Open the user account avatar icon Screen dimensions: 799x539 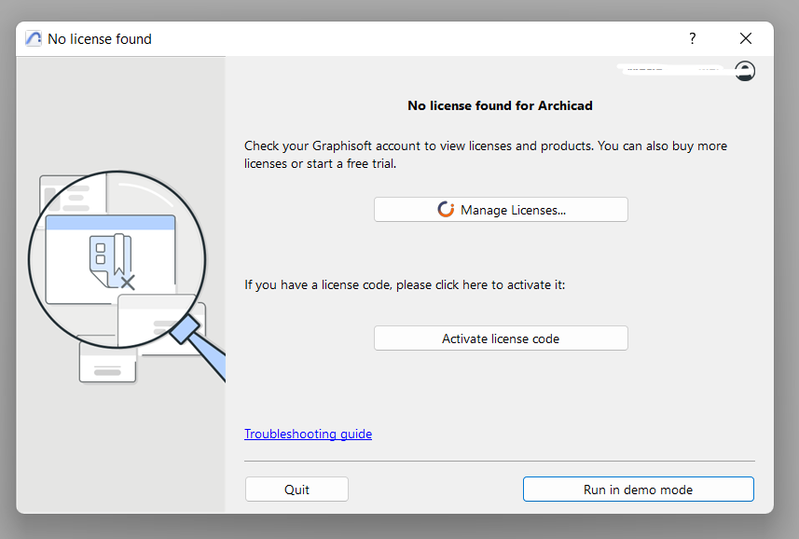[744, 71]
